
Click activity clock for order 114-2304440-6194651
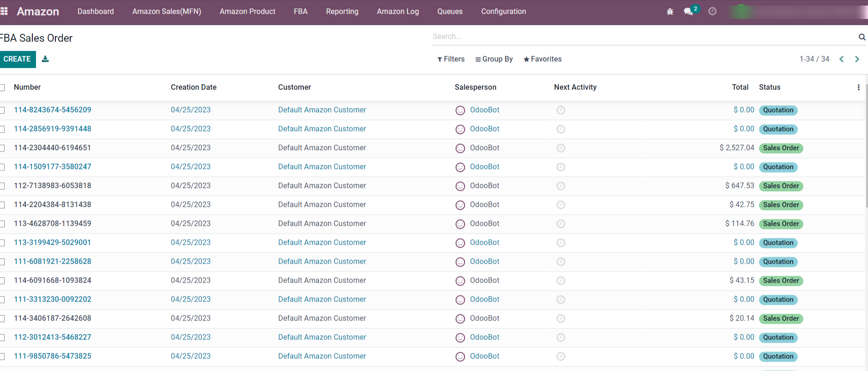[x=561, y=148]
